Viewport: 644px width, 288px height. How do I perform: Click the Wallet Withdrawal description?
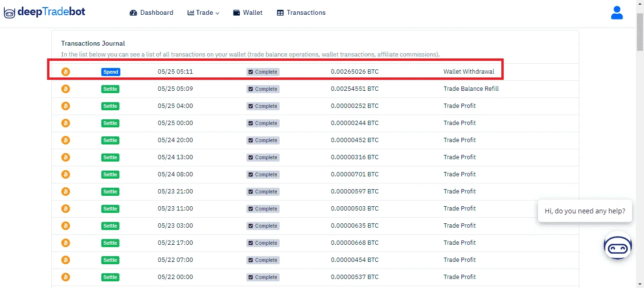click(x=469, y=72)
